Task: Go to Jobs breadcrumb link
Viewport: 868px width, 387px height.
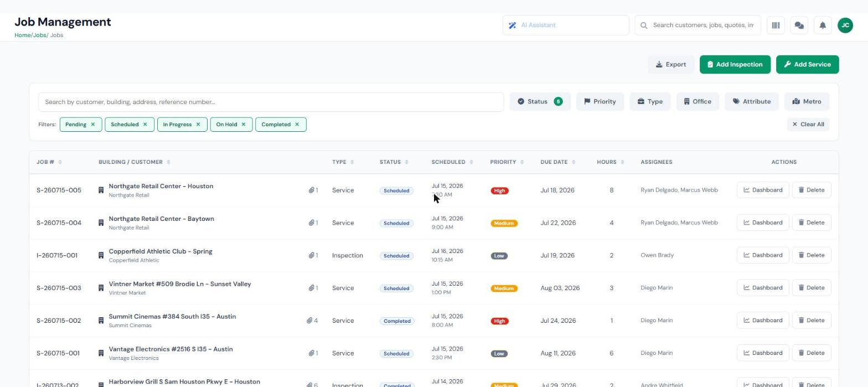Action: point(39,35)
